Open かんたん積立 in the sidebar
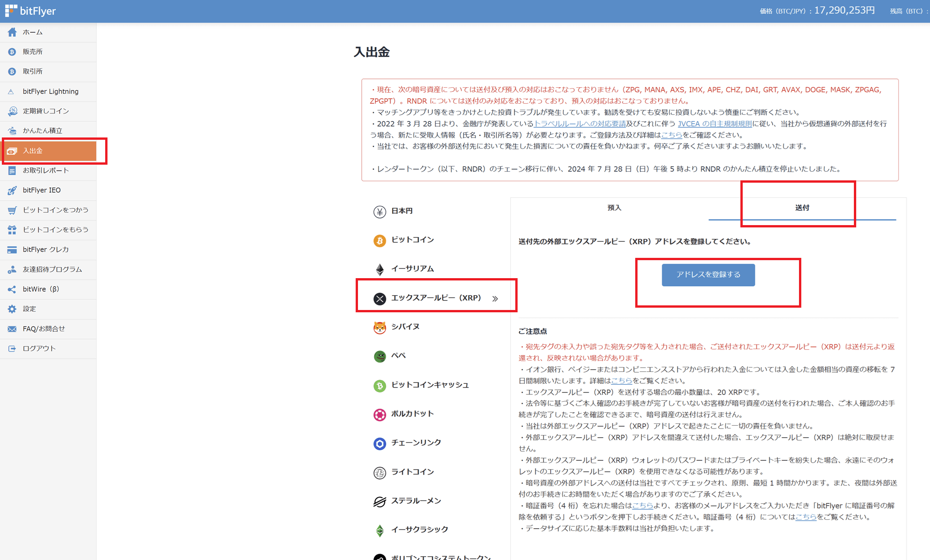 48,131
